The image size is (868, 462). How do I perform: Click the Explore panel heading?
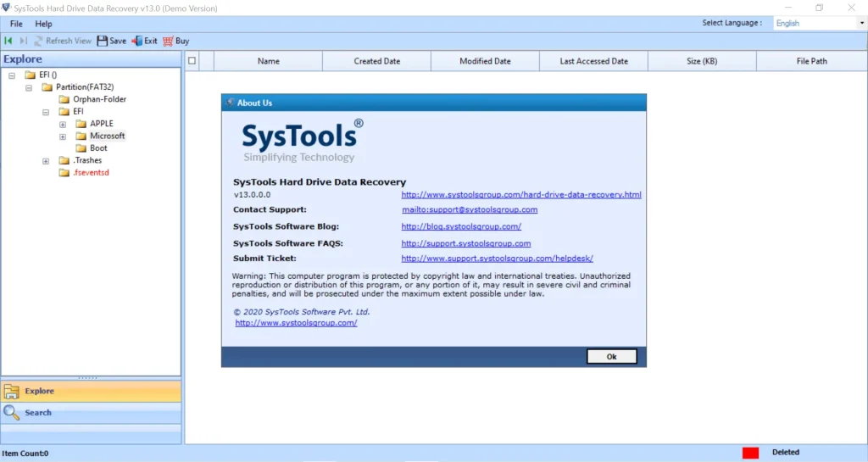(x=23, y=59)
